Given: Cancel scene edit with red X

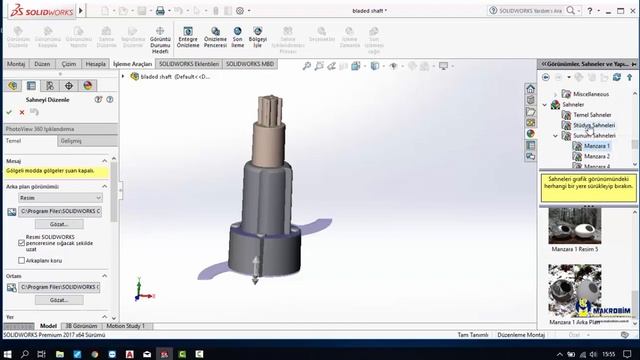Looking at the screenshot, I should [x=22, y=112].
